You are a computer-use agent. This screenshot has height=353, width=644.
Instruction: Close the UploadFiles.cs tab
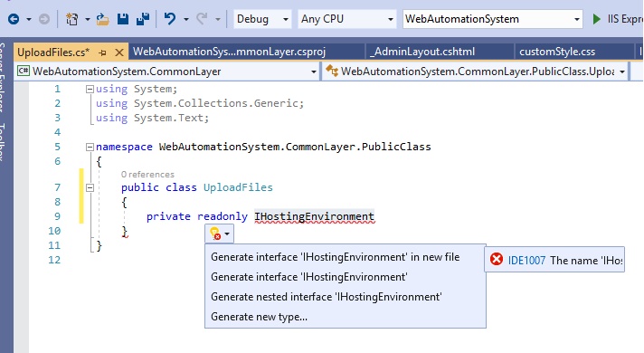pyautogui.click(x=119, y=52)
